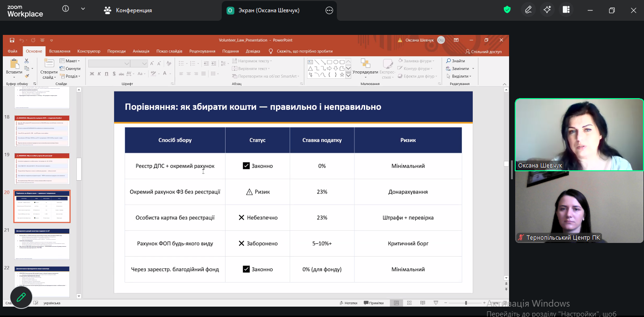The width and height of the screenshot is (644, 317).
Task: Click the green annotation pen floating button
Action: pos(21,297)
